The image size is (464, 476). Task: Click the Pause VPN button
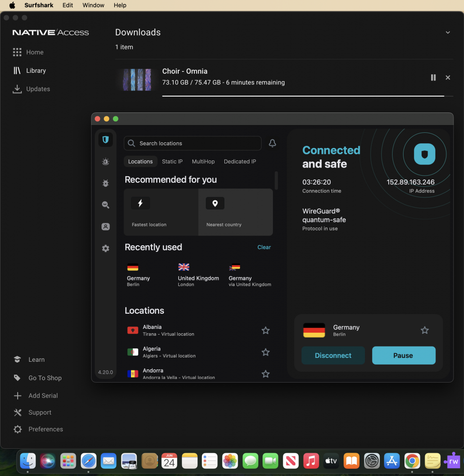[403, 356]
